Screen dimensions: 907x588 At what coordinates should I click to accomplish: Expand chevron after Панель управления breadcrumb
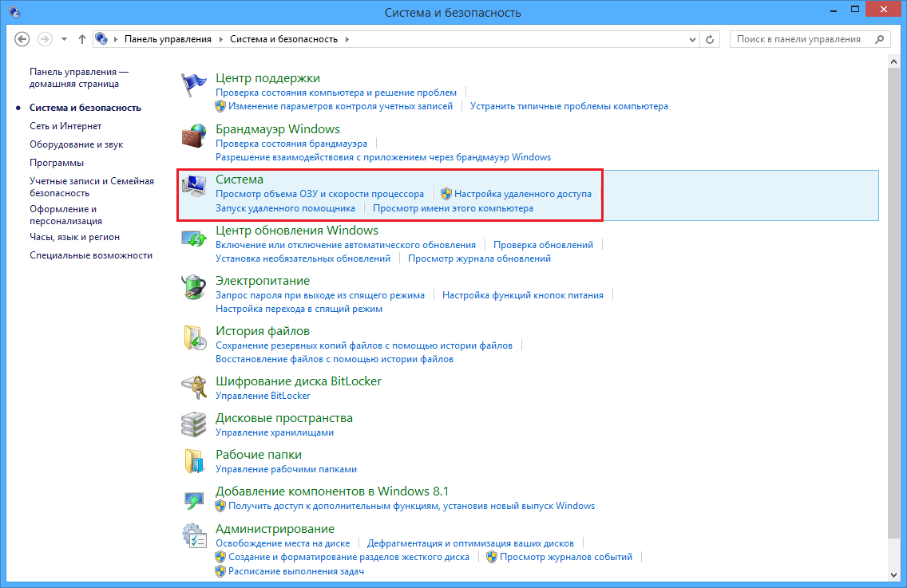[220, 39]
